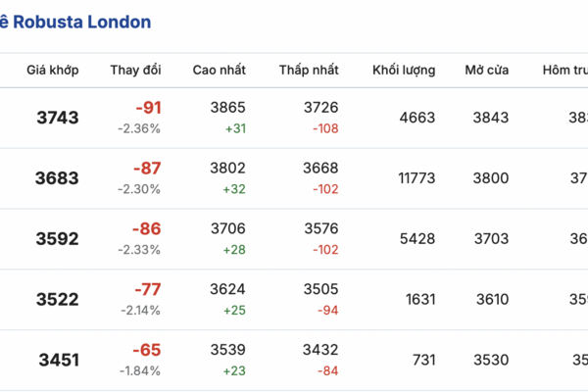Click the matched price 3592
The height and width of the screenshot is (392, 588).
(58, 239)
